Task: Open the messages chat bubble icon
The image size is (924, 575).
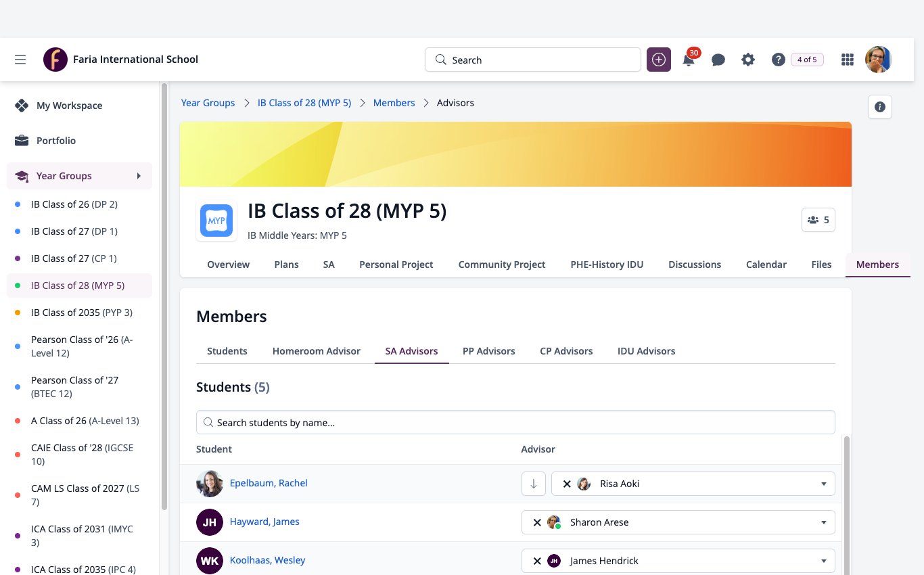Action: pyautogui.click(x=718, y=60)
